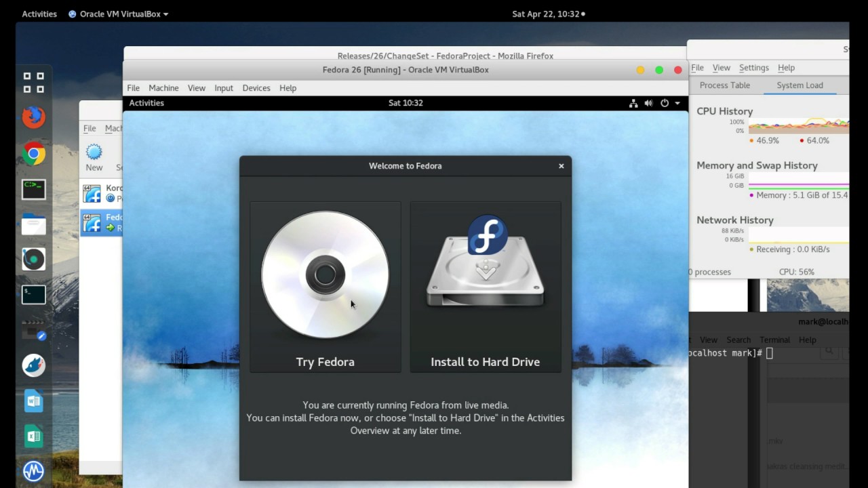Image resolution: width=868 pixels, height=488 pixels.
Task: Launch Firefox from the dock
Action: (33, 117)
